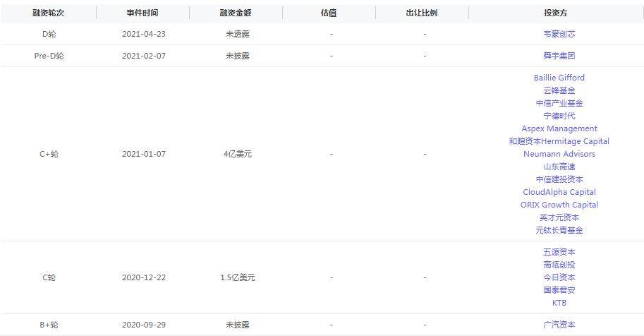Viewport: 644px width, 336px height.
Task: Open the Neumann Advisors link
Action: tap(559, 154)
